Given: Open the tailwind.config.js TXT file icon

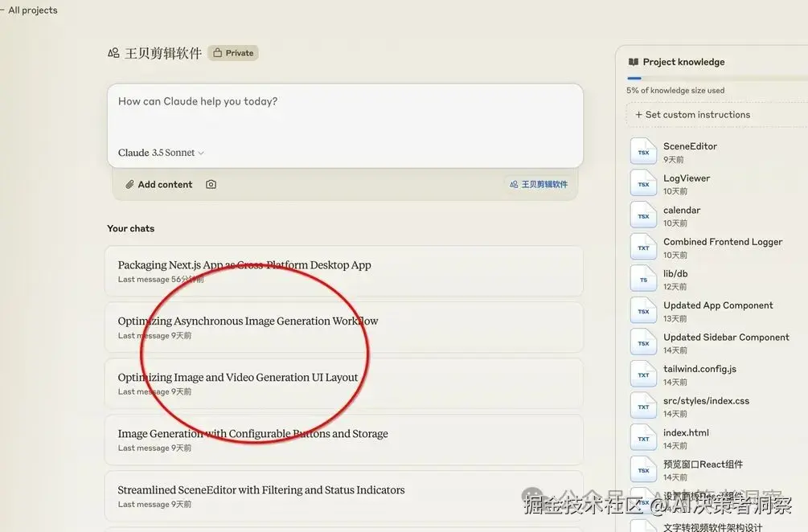Looking at the screenshot, I should click(x=643, y=374).
